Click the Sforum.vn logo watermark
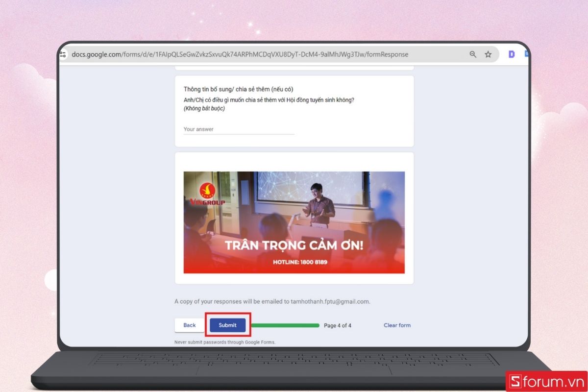588x392 pixels. [545, 380]
